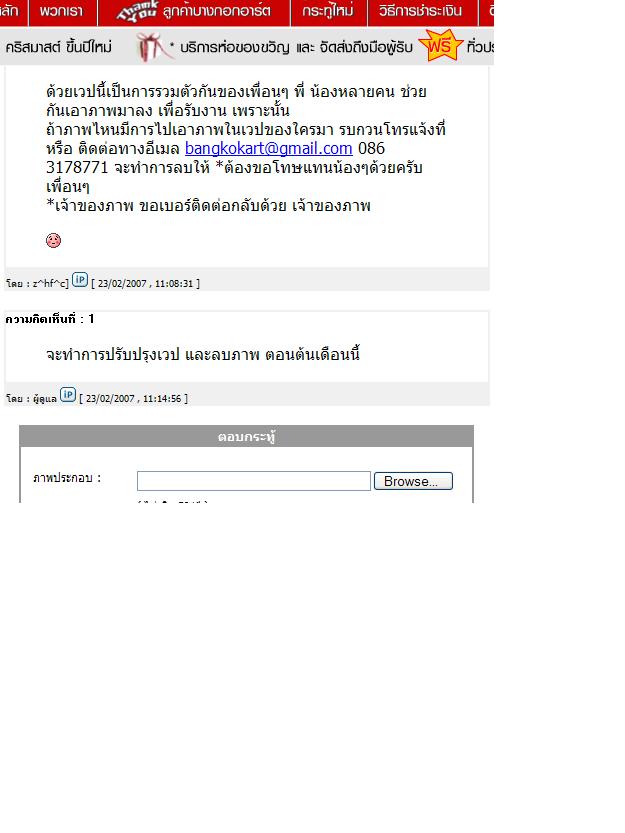The image size is (625, 833).
Task: Select the partly visible หลัก tab at left
Action: (13, 12)
